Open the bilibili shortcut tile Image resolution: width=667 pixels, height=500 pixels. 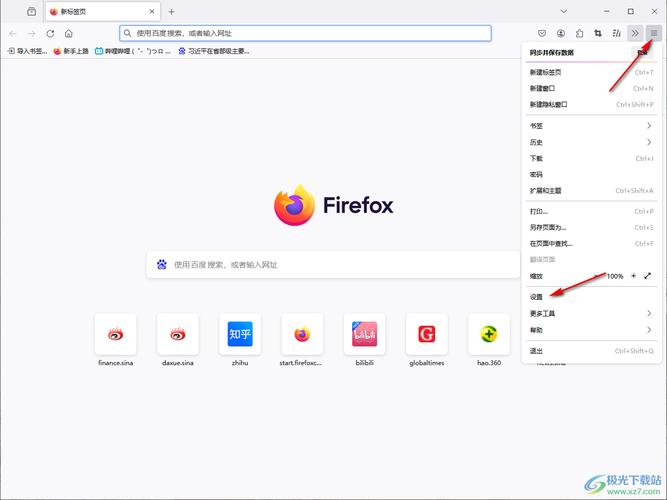(364, 334)
